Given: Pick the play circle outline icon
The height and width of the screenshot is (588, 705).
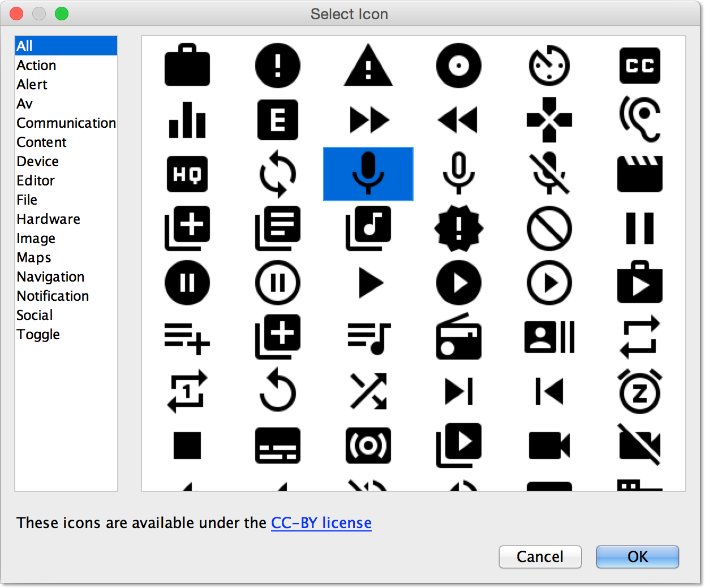Looking at the screenshot, I should tap(549, 283).
